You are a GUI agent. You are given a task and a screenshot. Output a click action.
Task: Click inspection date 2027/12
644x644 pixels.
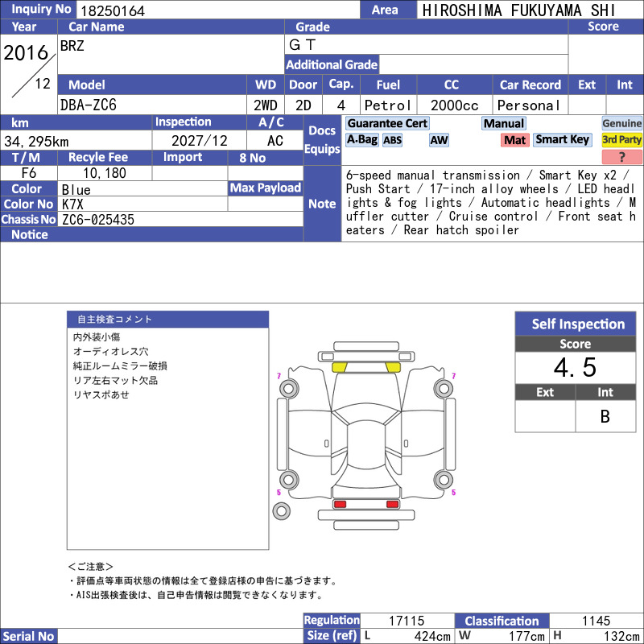point(199,141)
